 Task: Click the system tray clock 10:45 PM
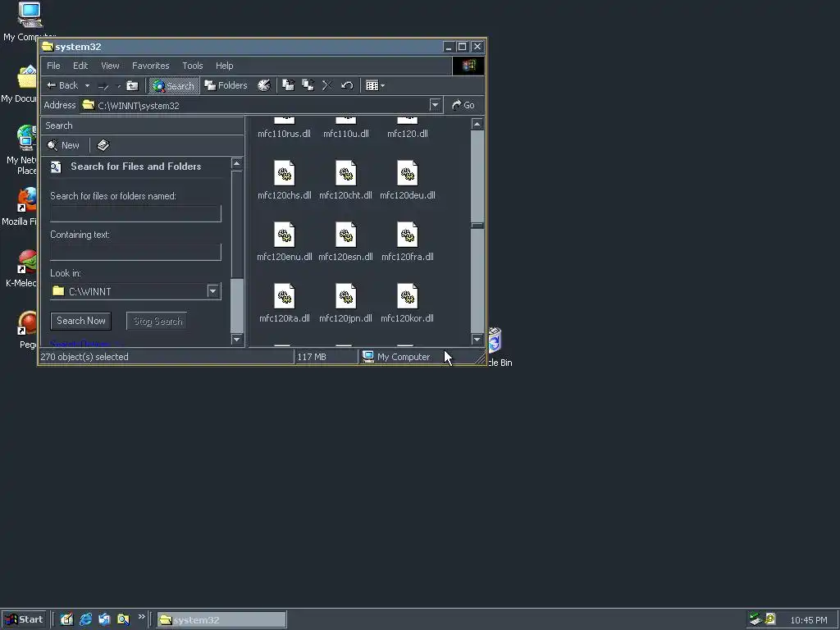(808, 620)
